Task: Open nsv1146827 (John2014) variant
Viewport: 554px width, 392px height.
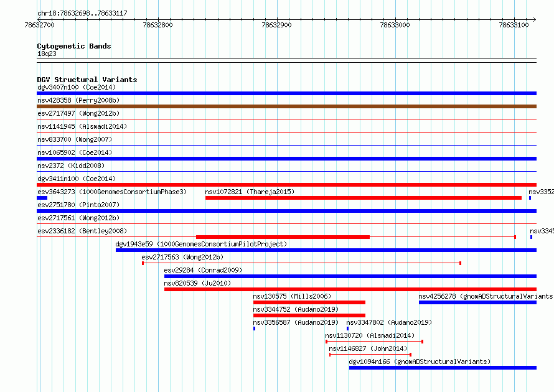Action: tap(368, 348)
